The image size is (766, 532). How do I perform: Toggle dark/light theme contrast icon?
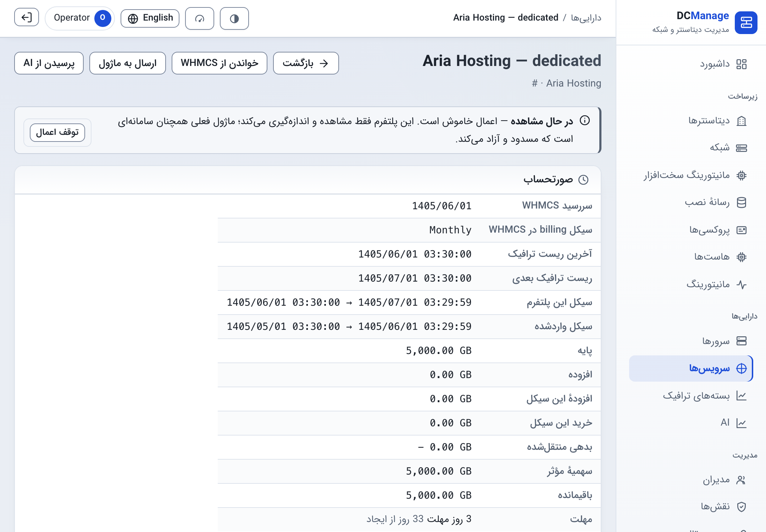click(x=234, y=18)
